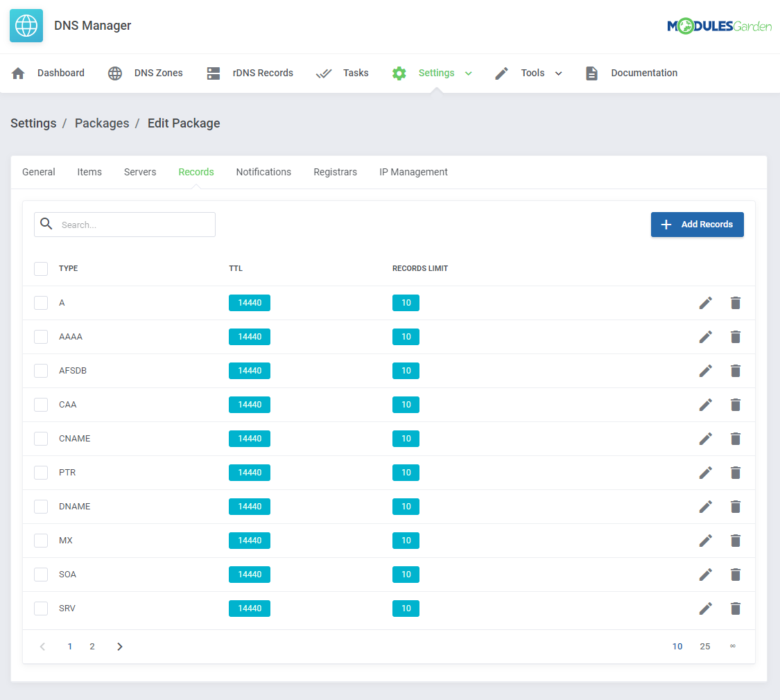Viewport: 780px width, 700px height.
Task: Switch to the Registrars tab
Action: 336,172
